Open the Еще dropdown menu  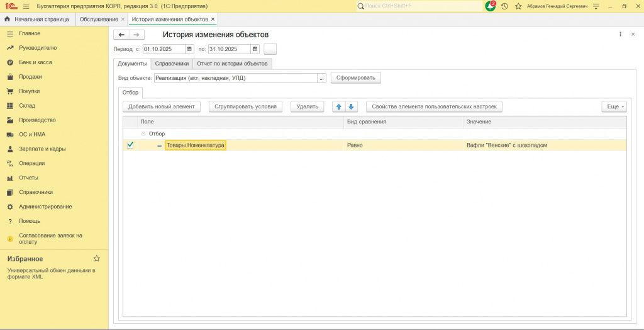614,106
